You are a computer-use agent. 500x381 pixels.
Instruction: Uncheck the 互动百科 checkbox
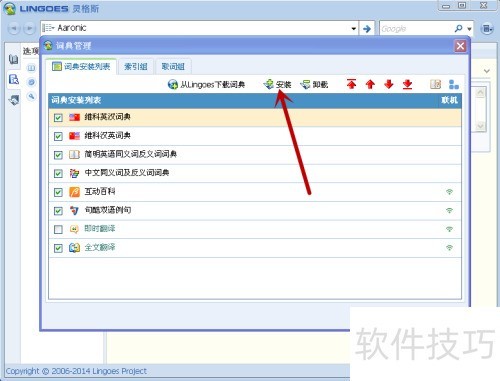tap(58, 192)
